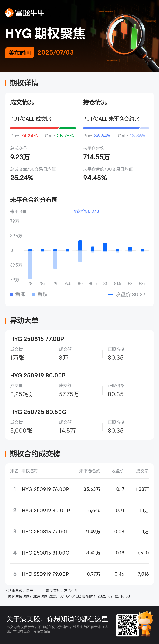Click the 94.45% open interest average ratio
The image size is (159, 644).
click(x=95, y=178)
